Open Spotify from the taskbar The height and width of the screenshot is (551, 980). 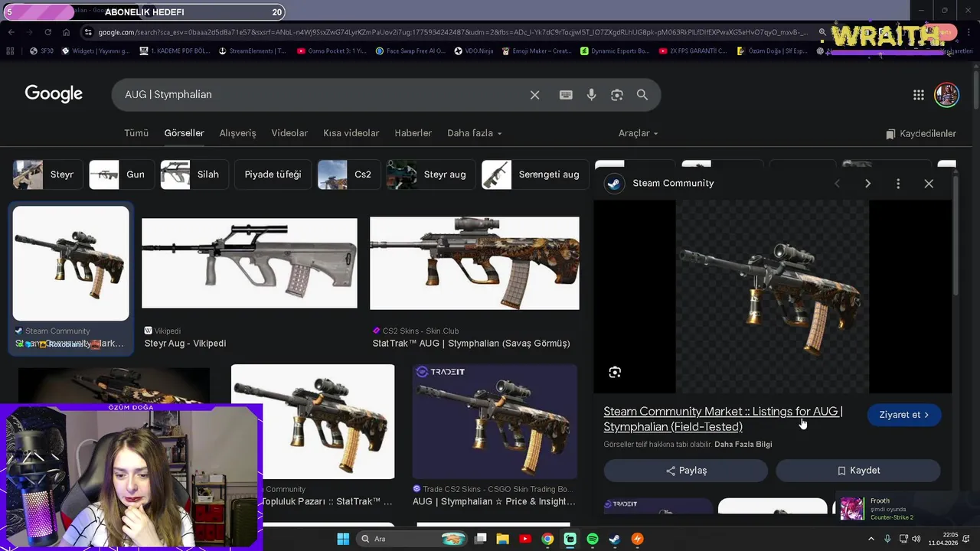[593, 539]
